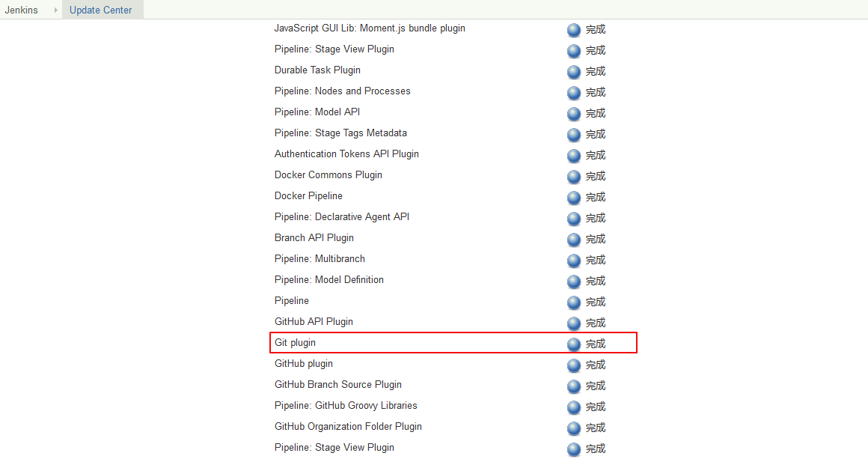Click status ball in the plain Pipeline row
Screen dimensions: 868x459
[574, 303]
